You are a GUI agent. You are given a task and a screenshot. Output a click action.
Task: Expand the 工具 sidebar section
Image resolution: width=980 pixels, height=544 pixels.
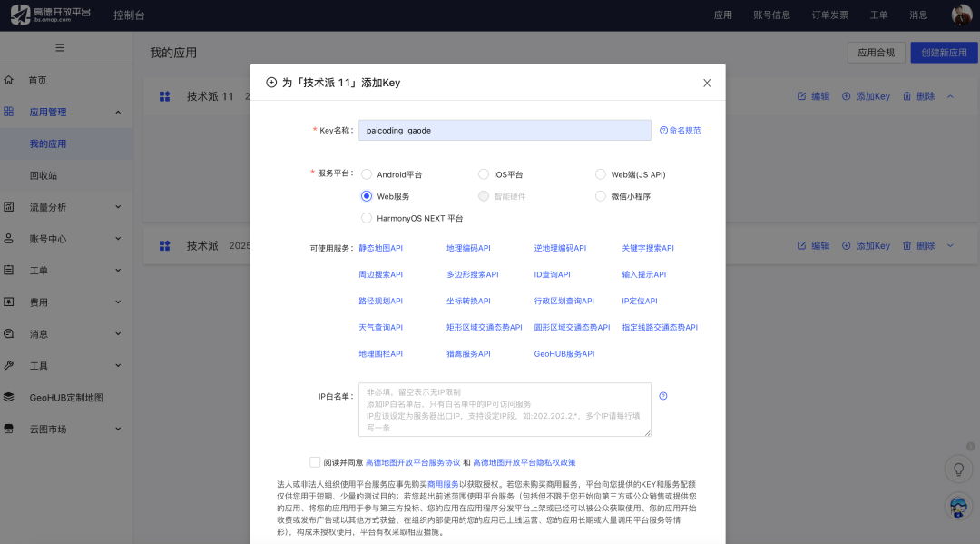[x=118, y=365]
